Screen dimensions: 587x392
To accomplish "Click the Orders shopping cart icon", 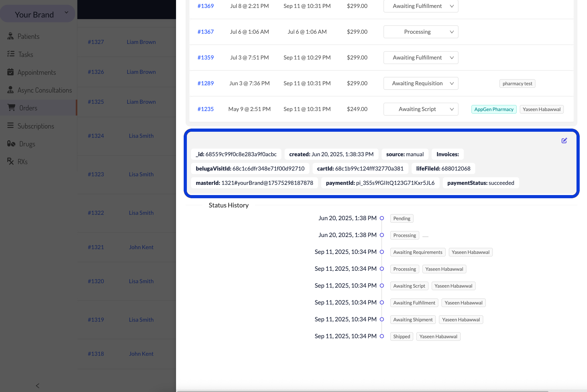I will click(11, 108).
